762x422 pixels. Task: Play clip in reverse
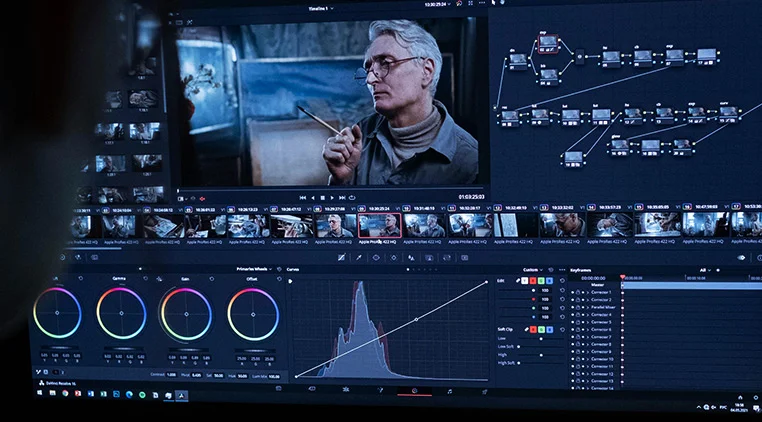pos(312,197)
